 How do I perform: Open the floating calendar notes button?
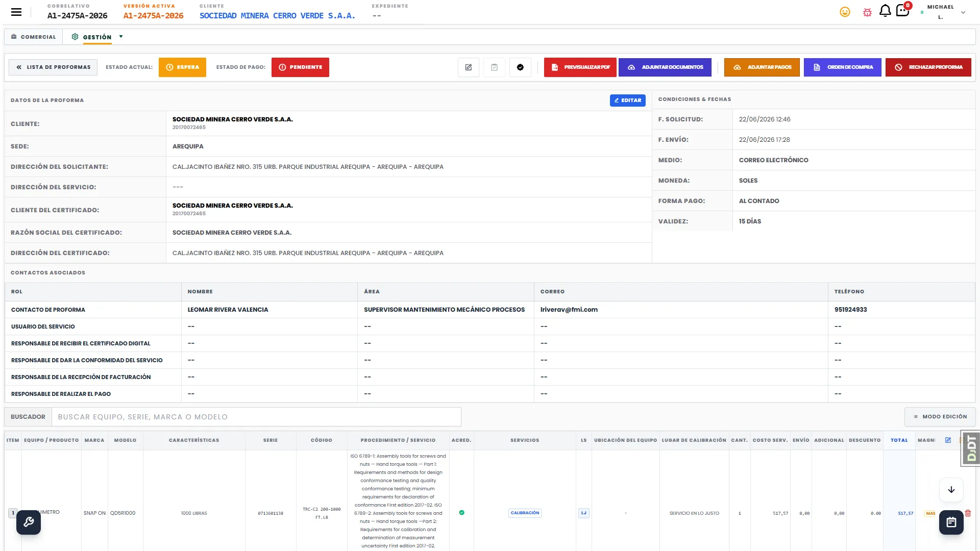951,522
